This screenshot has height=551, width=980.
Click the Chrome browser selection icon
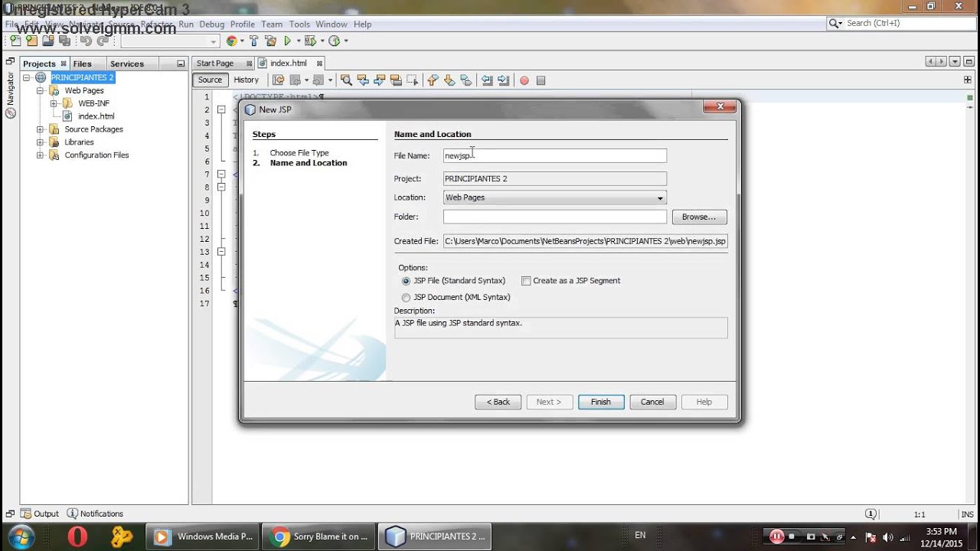tap(231, 41)
